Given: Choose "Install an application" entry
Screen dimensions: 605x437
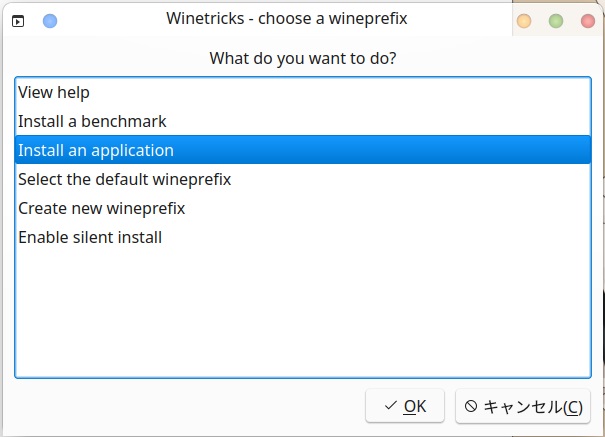Looking at the screenshot, I should pos(96,150).
